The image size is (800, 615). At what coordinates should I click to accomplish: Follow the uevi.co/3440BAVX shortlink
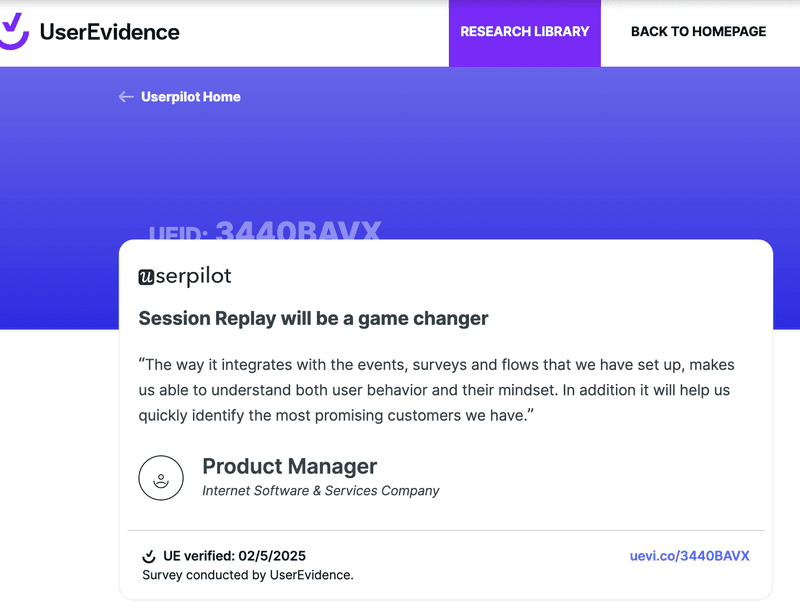tap(690, 556)
